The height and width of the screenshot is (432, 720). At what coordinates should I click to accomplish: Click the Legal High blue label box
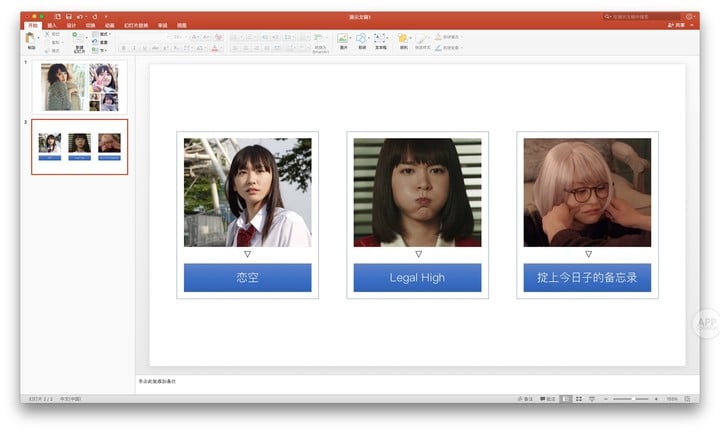click(417, 278)
